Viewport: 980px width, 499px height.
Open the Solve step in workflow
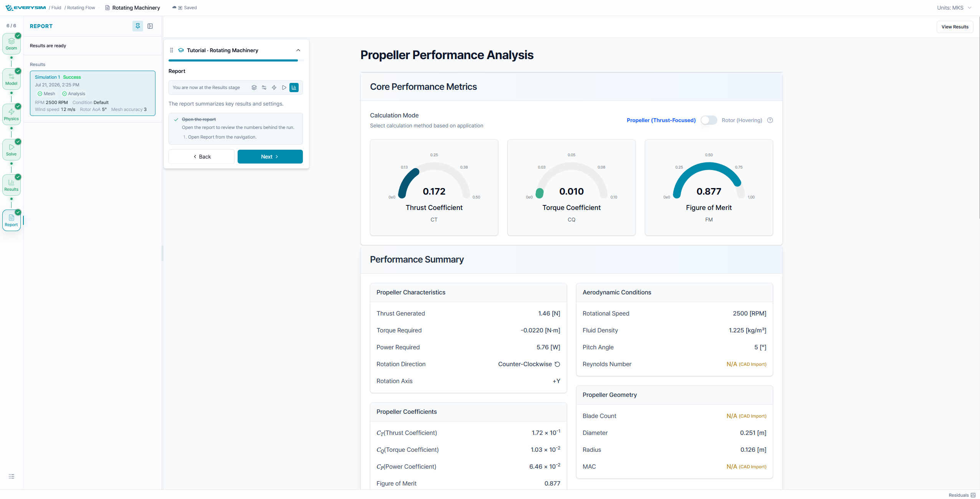12,150
